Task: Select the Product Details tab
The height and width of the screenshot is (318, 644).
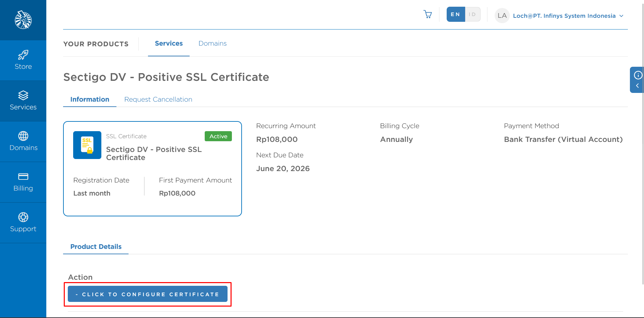Action: (x=96, y=247)
